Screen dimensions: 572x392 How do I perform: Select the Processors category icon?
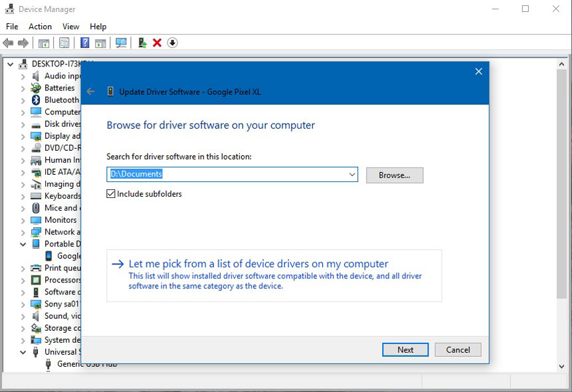click(36, 280)
